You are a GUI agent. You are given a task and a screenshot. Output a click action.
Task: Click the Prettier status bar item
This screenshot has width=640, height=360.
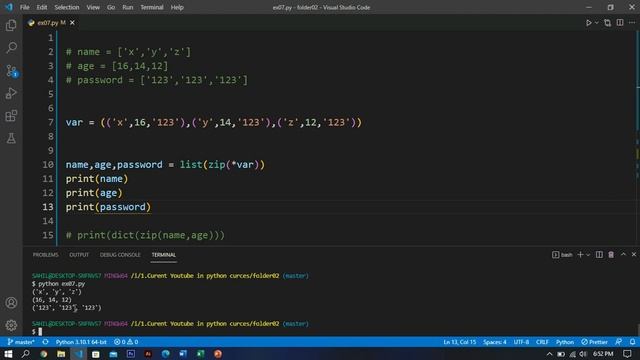[595, 342]
